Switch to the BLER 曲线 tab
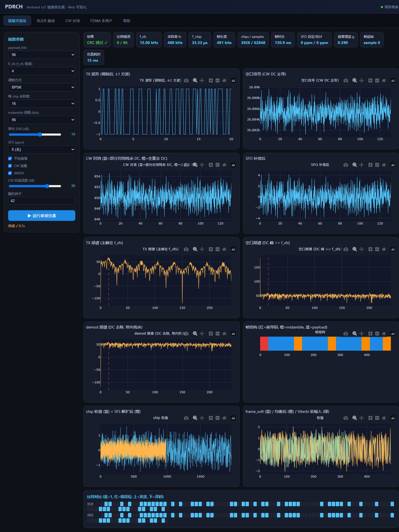Viewport: 399px width, 532px height. [x=46, y=21]
